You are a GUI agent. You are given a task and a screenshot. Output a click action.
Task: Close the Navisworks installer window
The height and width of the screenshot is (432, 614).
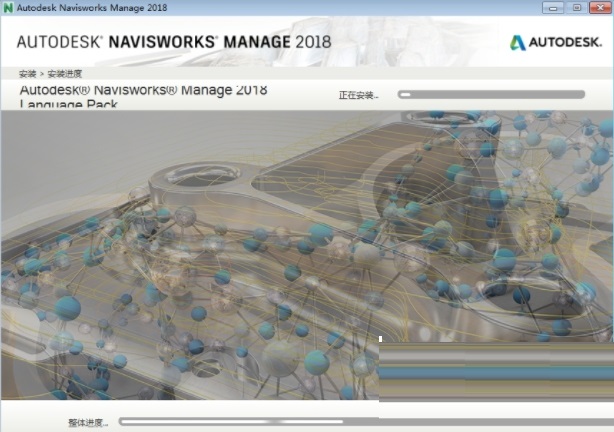(x=600, y=7)
